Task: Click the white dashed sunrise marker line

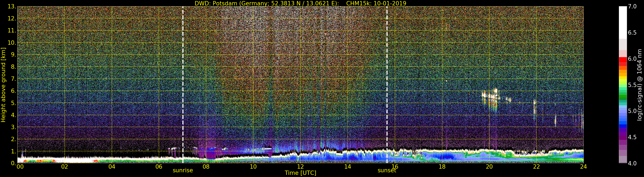Action: [x=183, y=85]
